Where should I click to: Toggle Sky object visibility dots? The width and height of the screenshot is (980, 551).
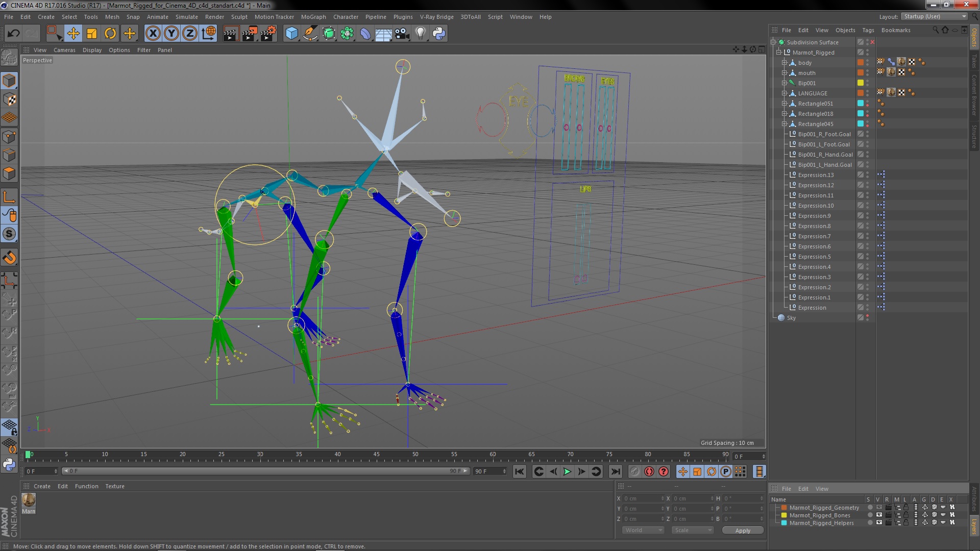[867, 318]
